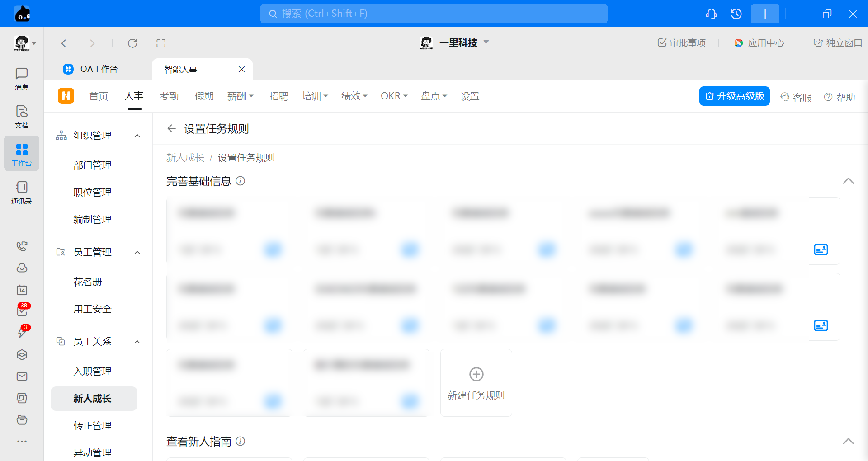Screen dimensions: 868x461
Task: Open the 消息 messages icon in sidebar
Action: pyautogui.click(x=21, y=79)
